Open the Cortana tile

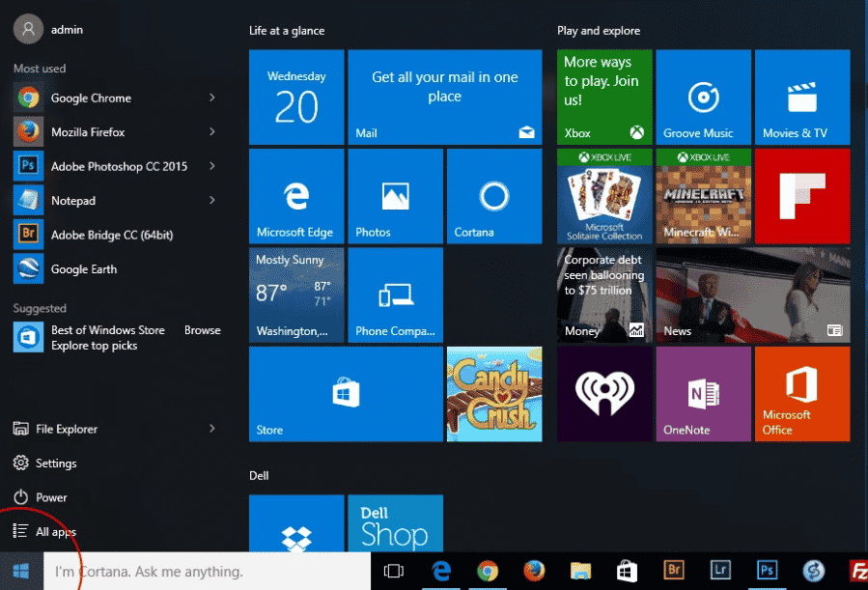pos(494,196)
